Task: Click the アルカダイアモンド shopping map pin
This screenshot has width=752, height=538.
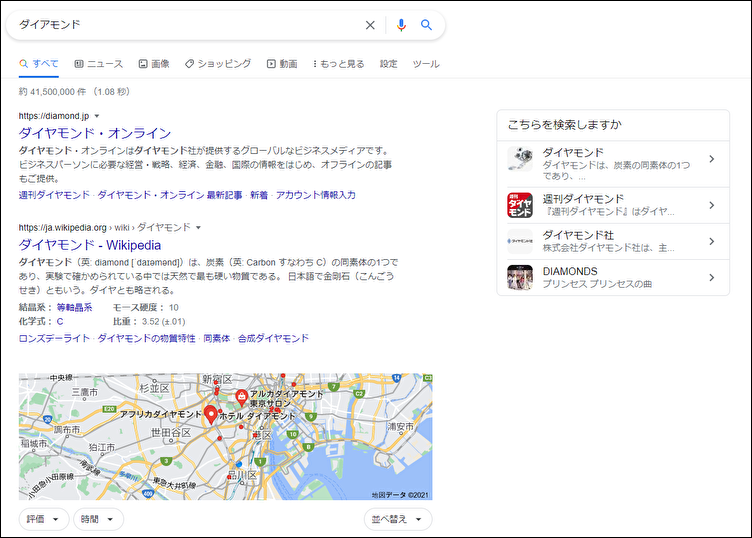Action: [x=241, y=397]
